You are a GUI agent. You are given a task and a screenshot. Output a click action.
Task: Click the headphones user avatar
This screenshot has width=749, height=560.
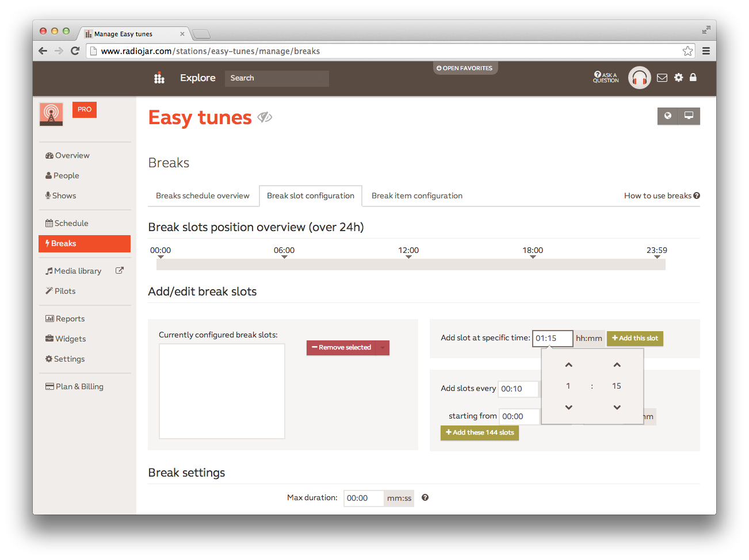point(639,78)
